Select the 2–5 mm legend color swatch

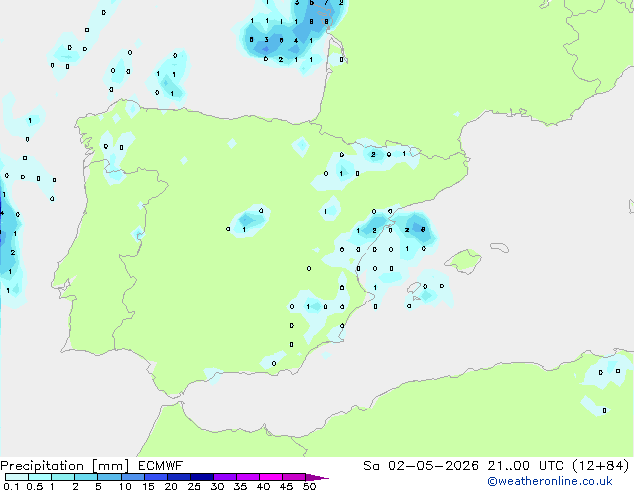pyautogui.click(x=86, y=477)
